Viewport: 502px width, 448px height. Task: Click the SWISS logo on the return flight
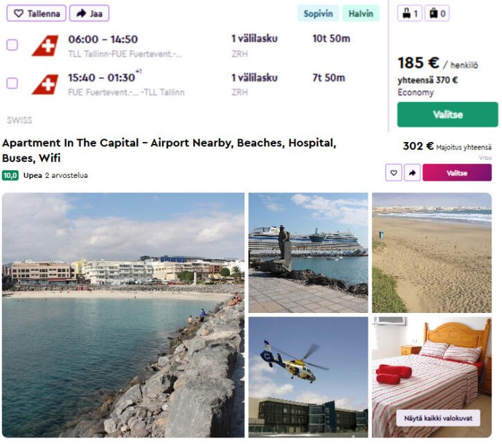pyautogui.click(x=45, y=84)
